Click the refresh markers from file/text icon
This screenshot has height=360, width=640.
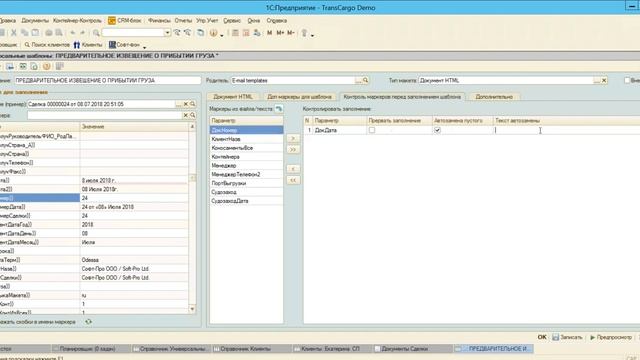click(279, 109)
